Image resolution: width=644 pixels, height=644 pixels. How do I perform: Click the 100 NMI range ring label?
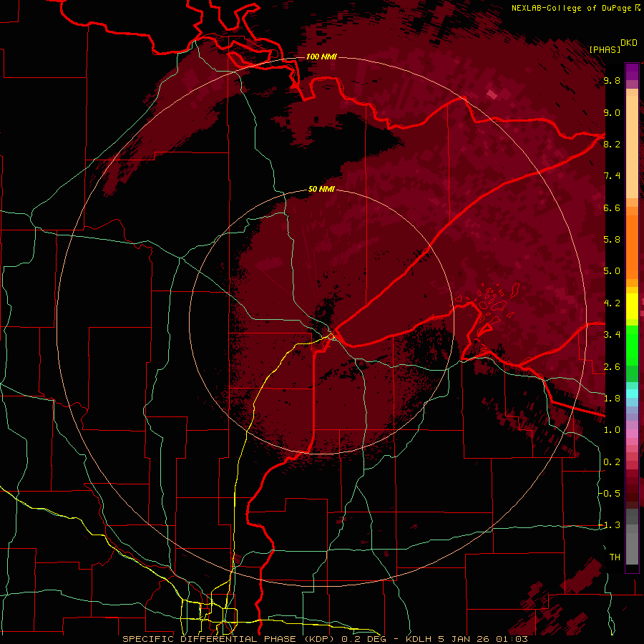coord(321,57)
